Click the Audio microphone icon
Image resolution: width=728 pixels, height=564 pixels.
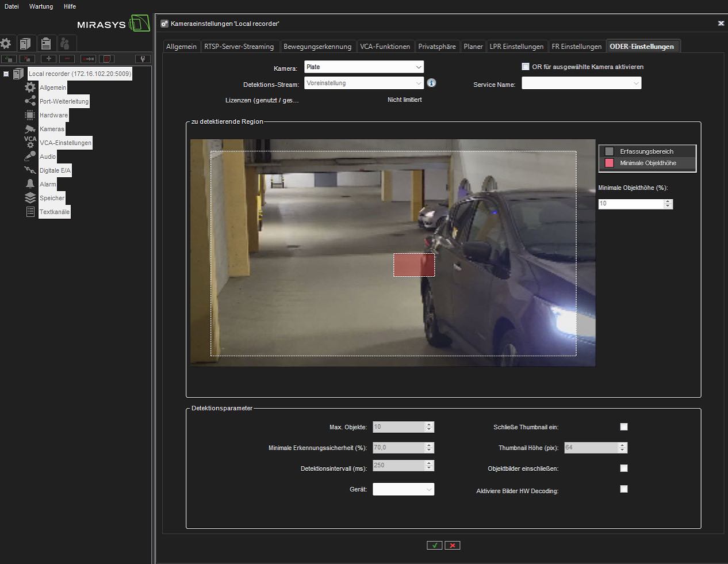click(30, 156)
